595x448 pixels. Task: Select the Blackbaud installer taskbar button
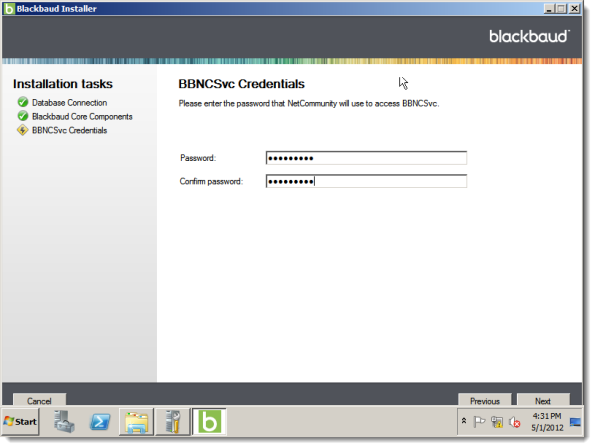(x=209, y=422)
